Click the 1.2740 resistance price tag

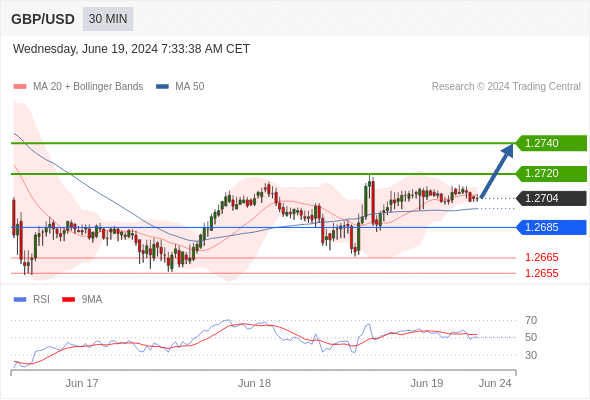pos(551,143)
